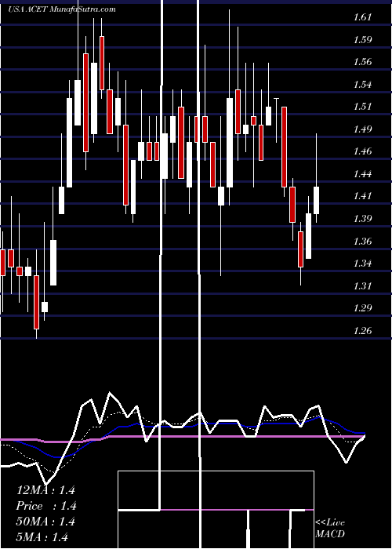Click the 1.41 price axis label
The width and height of the screenshot is (392, 549).
(362, 196)
